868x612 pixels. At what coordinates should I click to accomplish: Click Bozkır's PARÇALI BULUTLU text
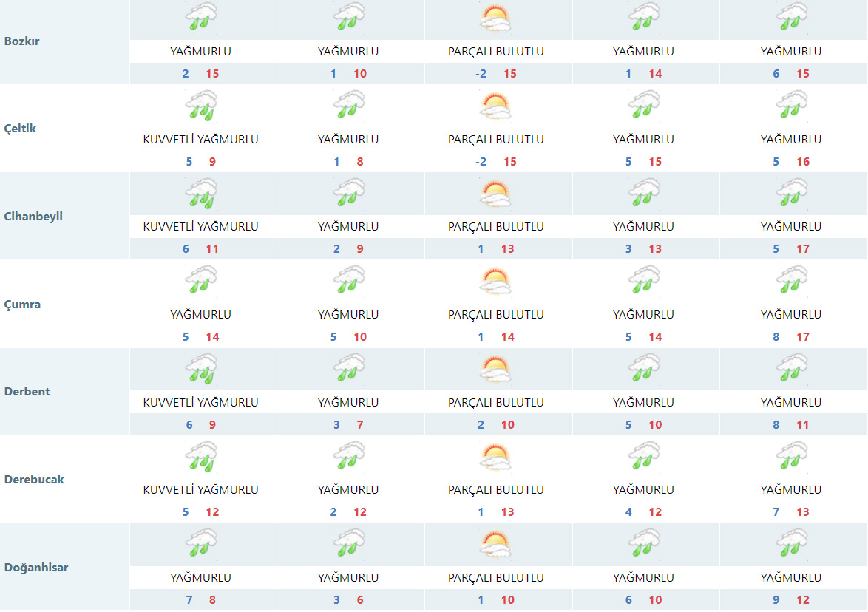(495, 52)
